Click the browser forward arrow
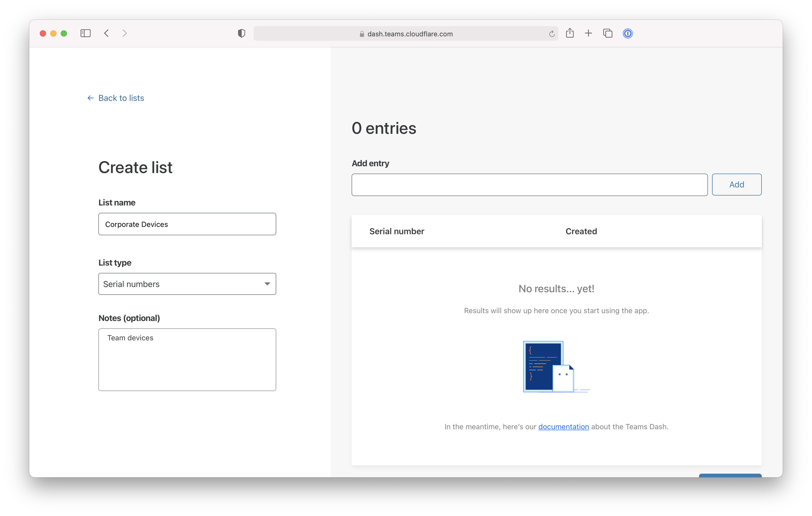The width and height of the screenshot is (812, 516). pos(125,33)
